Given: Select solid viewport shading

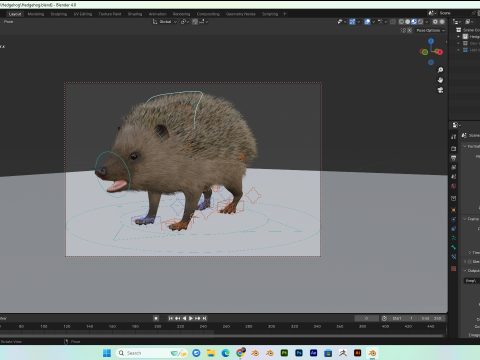Looking at the screenshot, I should click(407, 22).
